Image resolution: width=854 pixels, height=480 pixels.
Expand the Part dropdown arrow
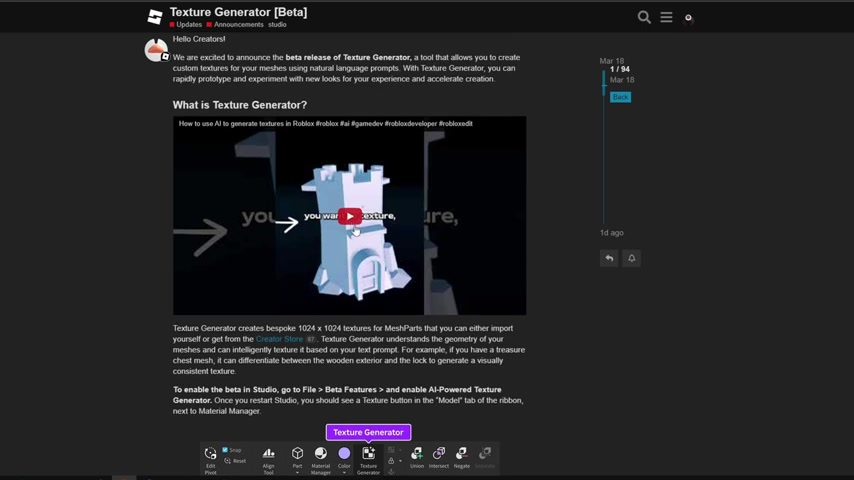coord(297,472)
